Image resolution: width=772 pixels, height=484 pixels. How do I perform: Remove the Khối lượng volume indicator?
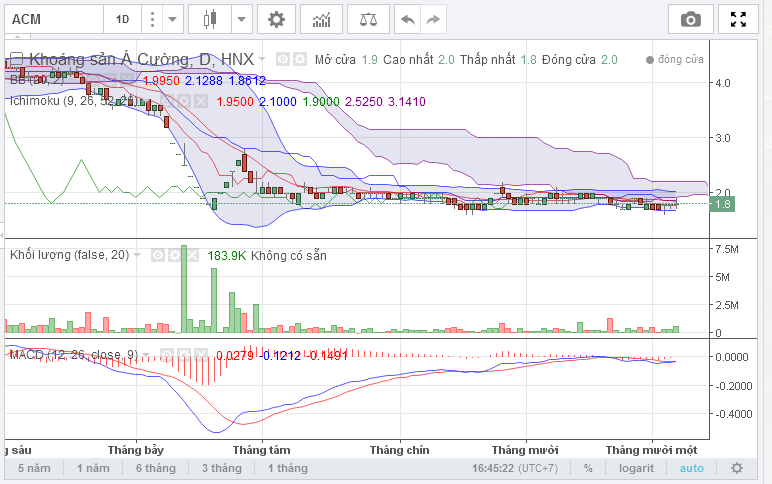point(192,255)
